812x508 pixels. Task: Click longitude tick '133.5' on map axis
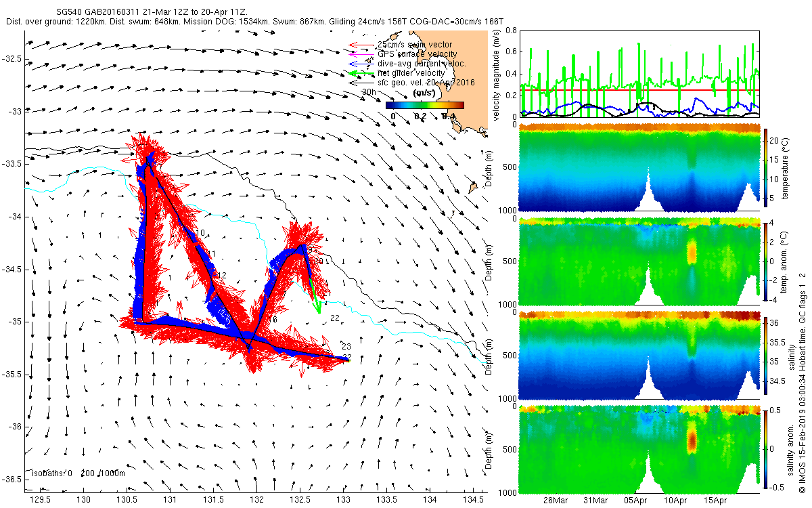pyautogui.click(x=387, y=500)
